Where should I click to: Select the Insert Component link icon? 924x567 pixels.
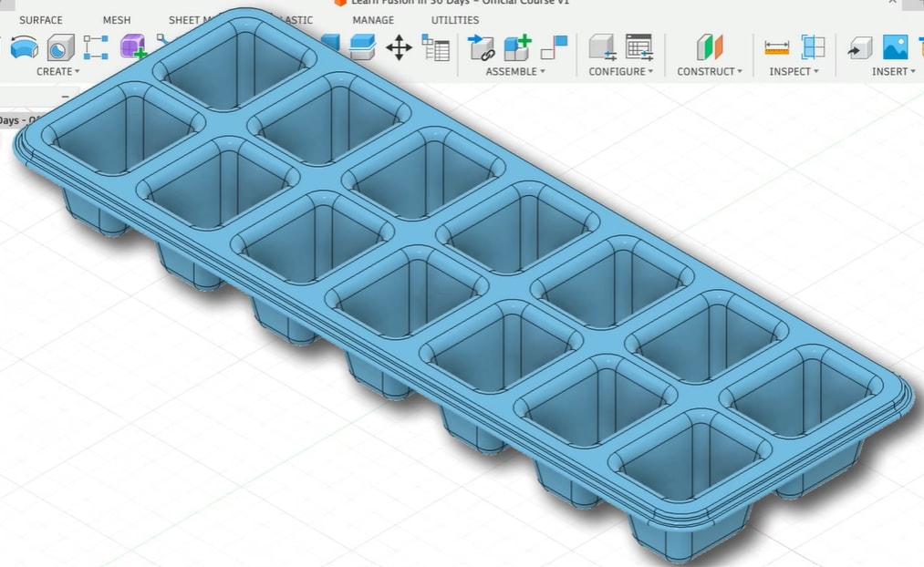click(482, 47)
